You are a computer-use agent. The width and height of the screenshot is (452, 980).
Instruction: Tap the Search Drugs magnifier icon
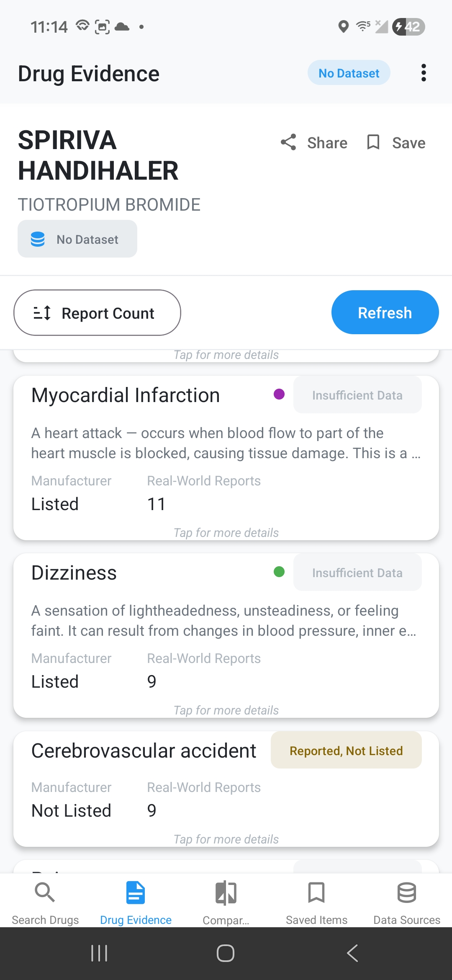(x=45, y=892)
